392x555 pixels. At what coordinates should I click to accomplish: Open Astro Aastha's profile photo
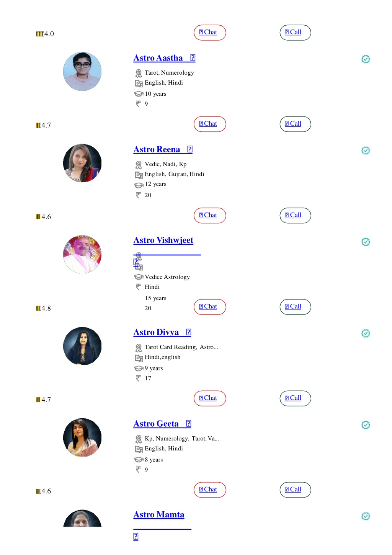pyautogui.click(x=82, y=72)
